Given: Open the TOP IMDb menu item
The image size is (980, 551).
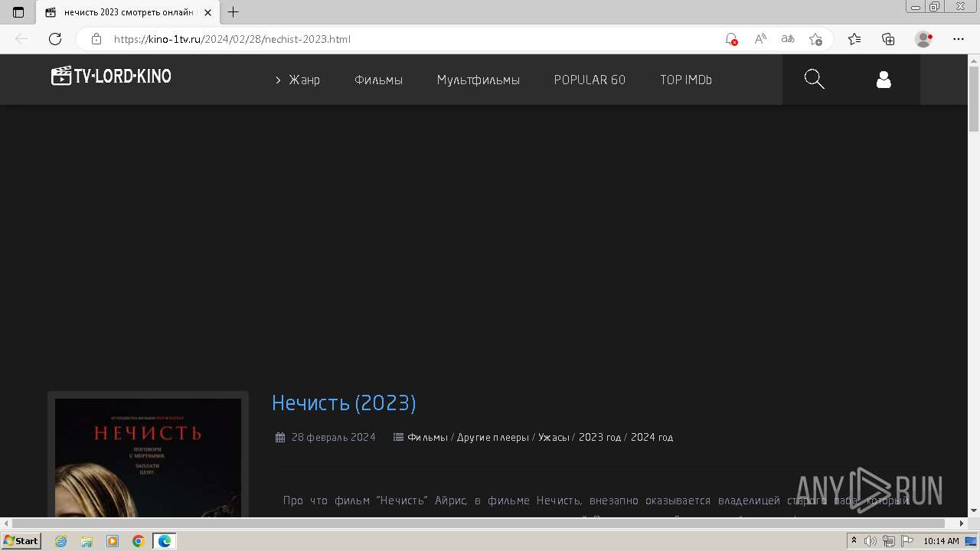Looking at the screenshot, I should click(686, 80).
